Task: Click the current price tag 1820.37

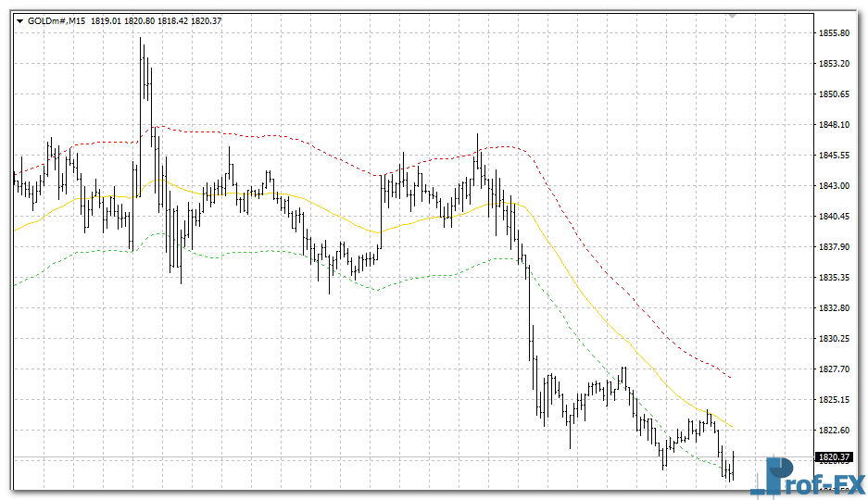Action: [834, 457]
